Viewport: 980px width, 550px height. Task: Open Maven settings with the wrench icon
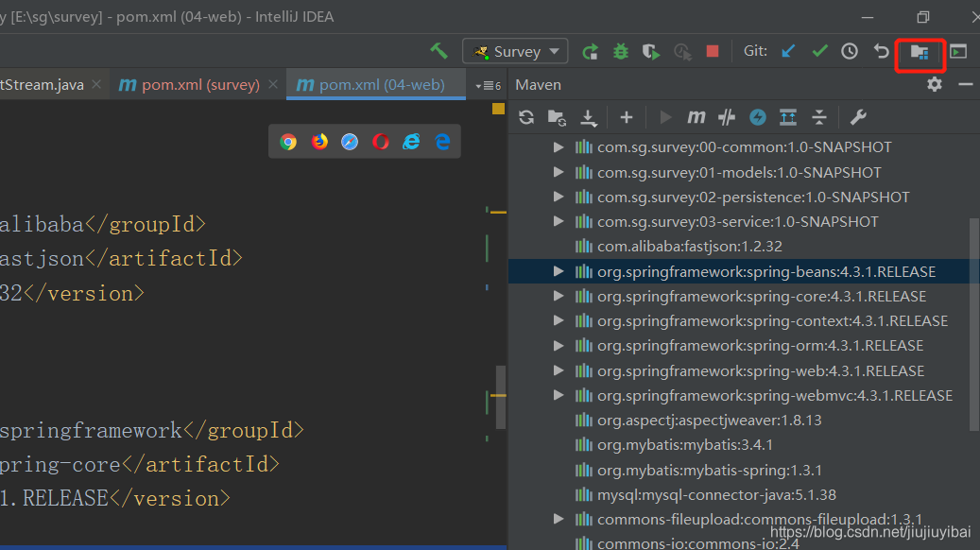pyautogui.click(x=858, y=116)
